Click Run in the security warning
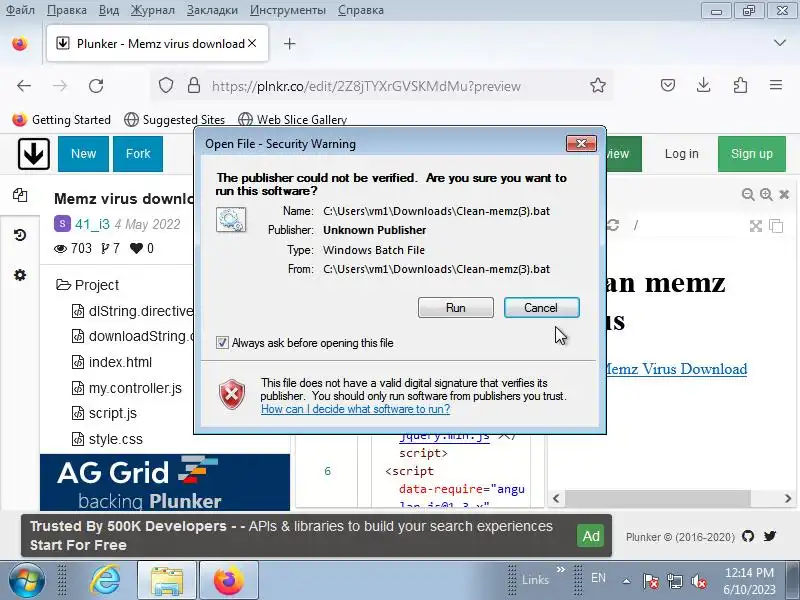Screen dimensions: 800x600 [x=456, y=308]
